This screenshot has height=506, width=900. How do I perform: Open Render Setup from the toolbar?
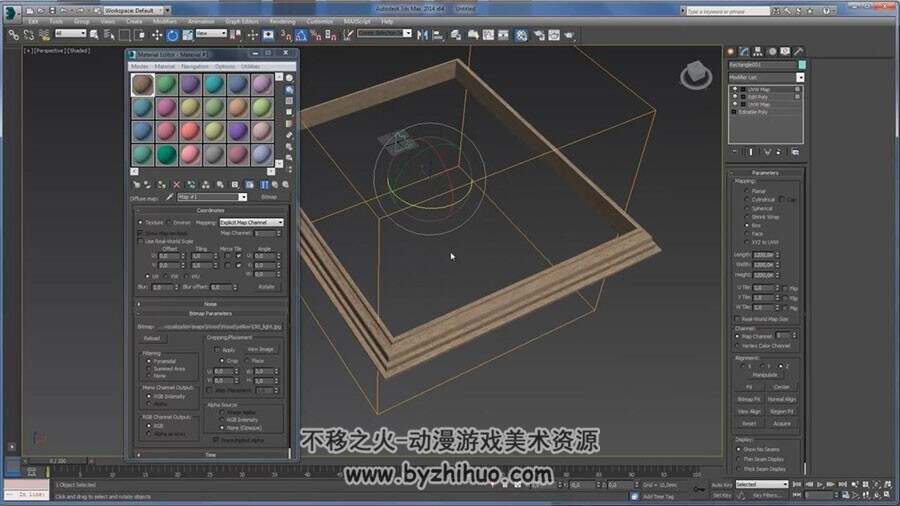(539, 35)
